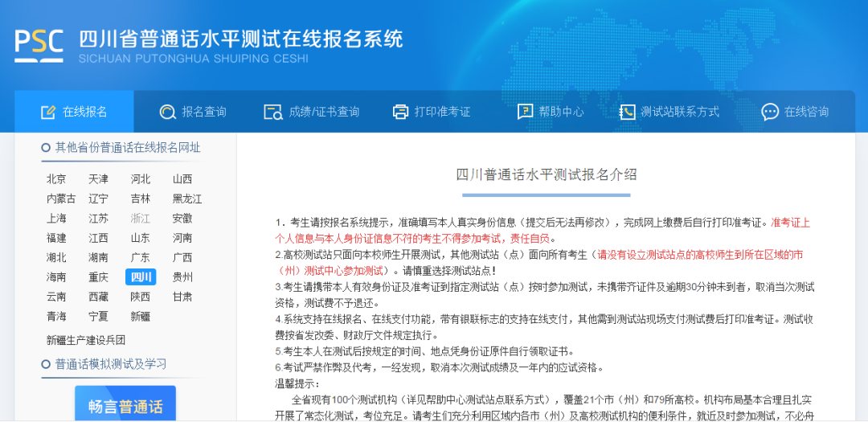Select 重庆 province link

click(x=99, y=277)
